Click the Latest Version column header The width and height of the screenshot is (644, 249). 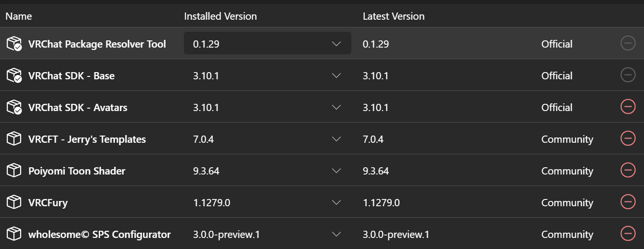coord(393,16)
